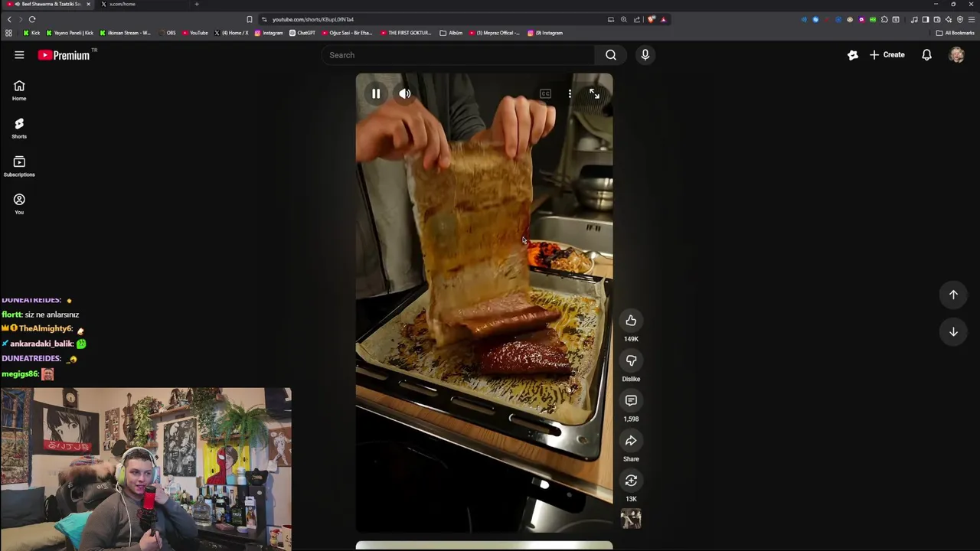Reload the current page

(32, 19)
